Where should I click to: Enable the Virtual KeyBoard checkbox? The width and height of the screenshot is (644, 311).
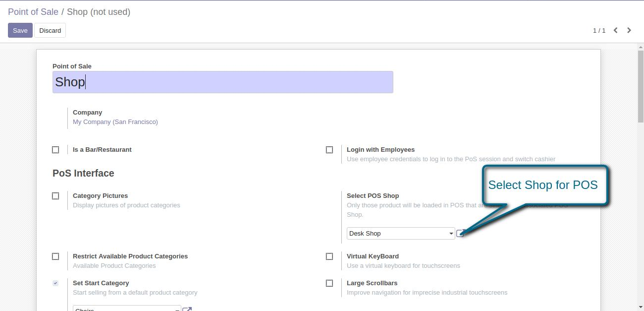(329, 256)
